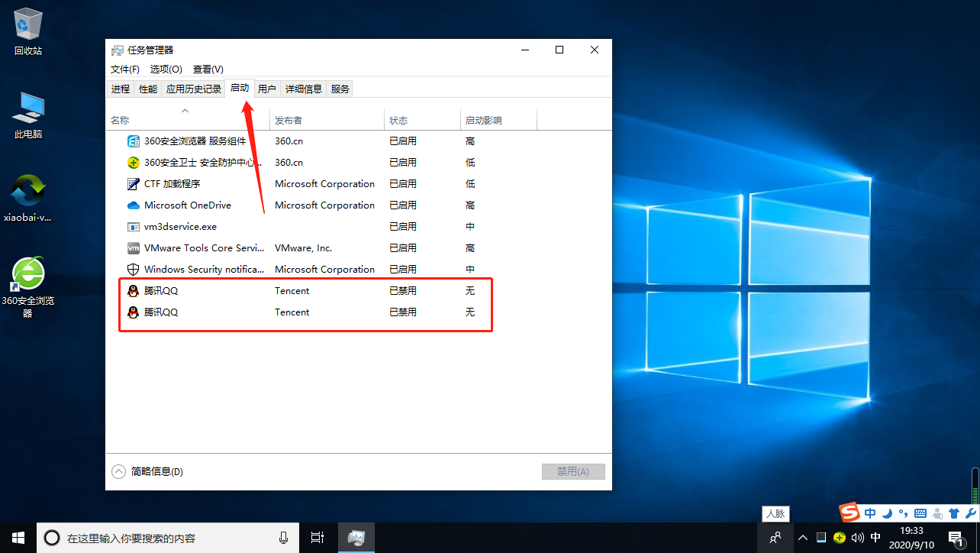980x553 pixels.
Task: Click the first 腾讯QQ penguin icon
Action: (x=133, y=291)
